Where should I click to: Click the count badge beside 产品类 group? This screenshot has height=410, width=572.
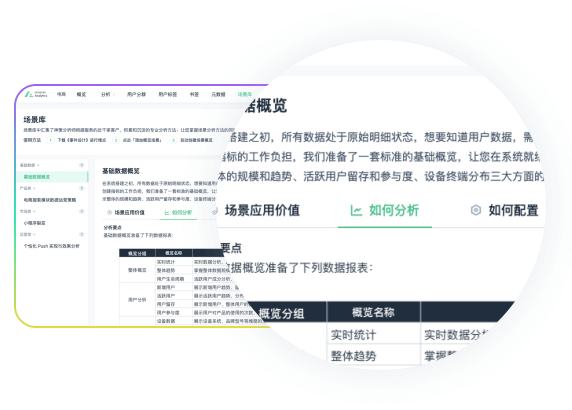click(82, 188)
